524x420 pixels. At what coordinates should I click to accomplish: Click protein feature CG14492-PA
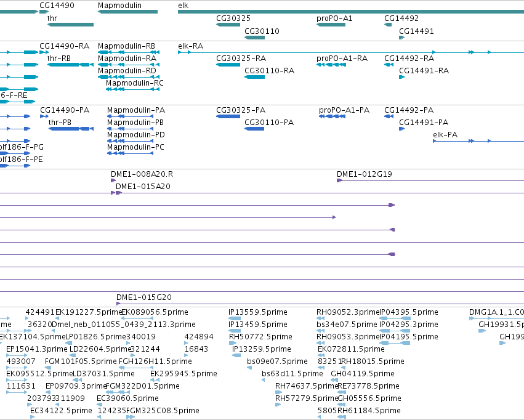click(x=409, y=110)
